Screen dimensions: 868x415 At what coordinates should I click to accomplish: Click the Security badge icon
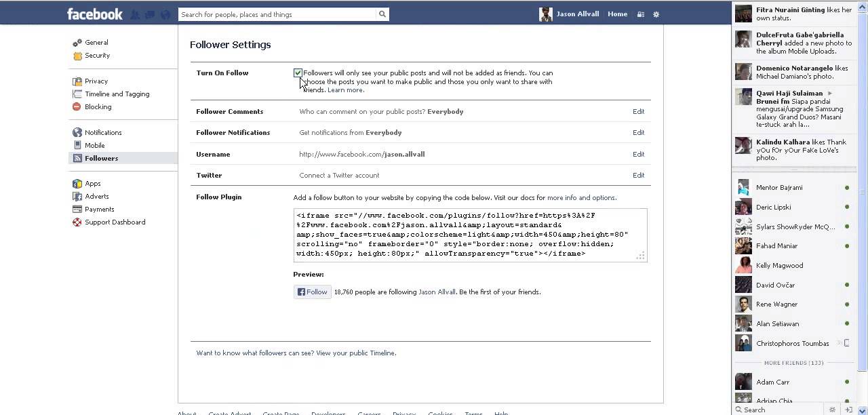[x=78, y=56]
